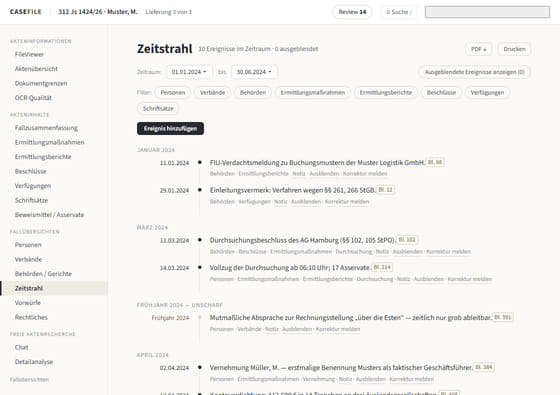560x395 pixels.
Task: Click Durchsuchung tag under 11.03.2024 event
Action: [354, 251]
